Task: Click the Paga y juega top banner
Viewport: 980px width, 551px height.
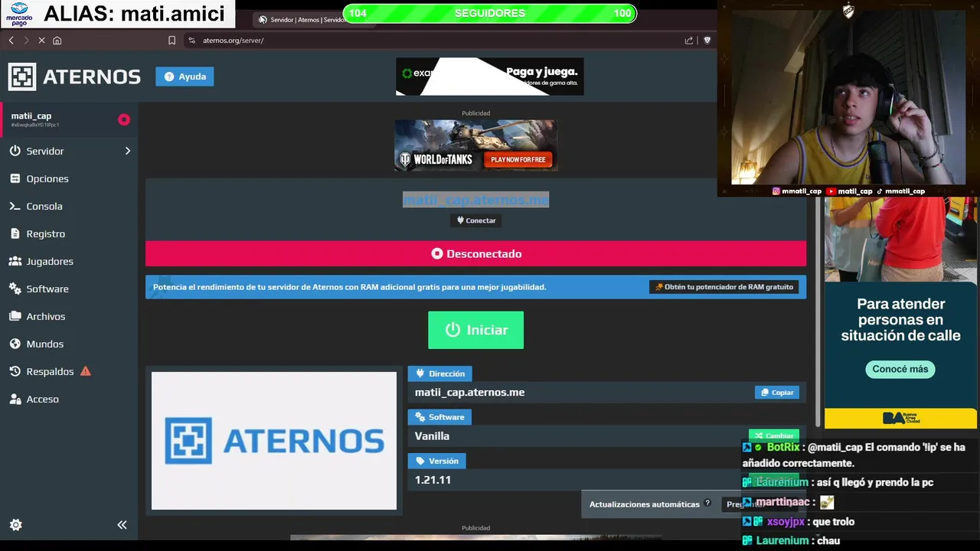Action: pos(490,77)
